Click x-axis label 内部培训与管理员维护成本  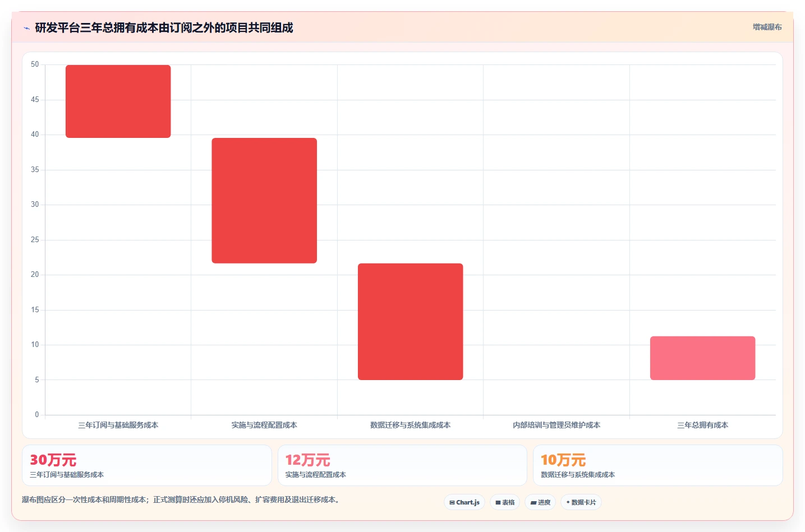(556, 425)
